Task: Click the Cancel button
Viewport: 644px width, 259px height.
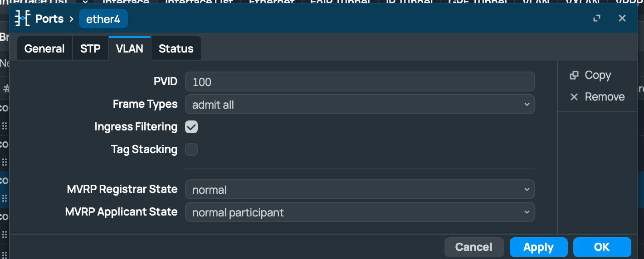Action: (x=474, y=247)
